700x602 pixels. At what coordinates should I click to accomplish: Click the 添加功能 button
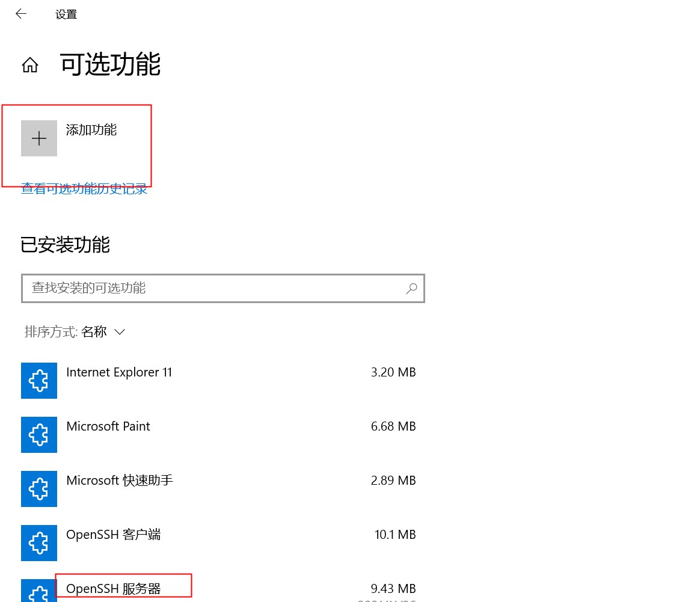pyautogui.click(x=90, y=129)
